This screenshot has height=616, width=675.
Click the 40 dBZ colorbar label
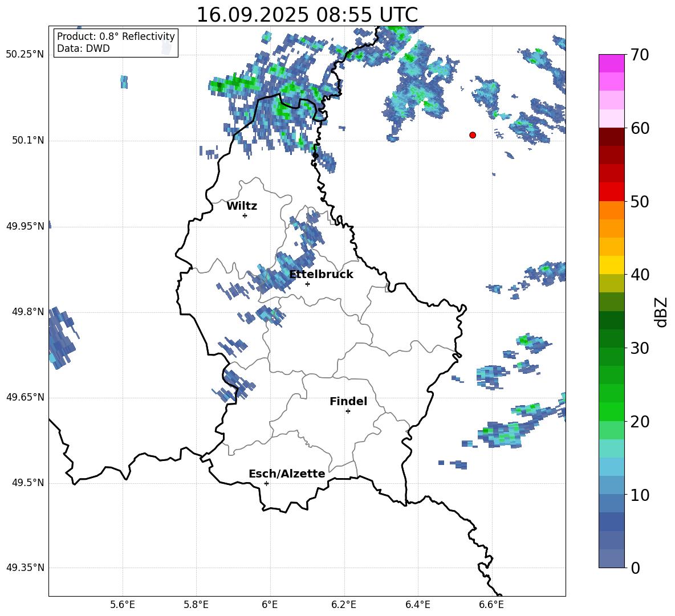click(x=639, y=275)
